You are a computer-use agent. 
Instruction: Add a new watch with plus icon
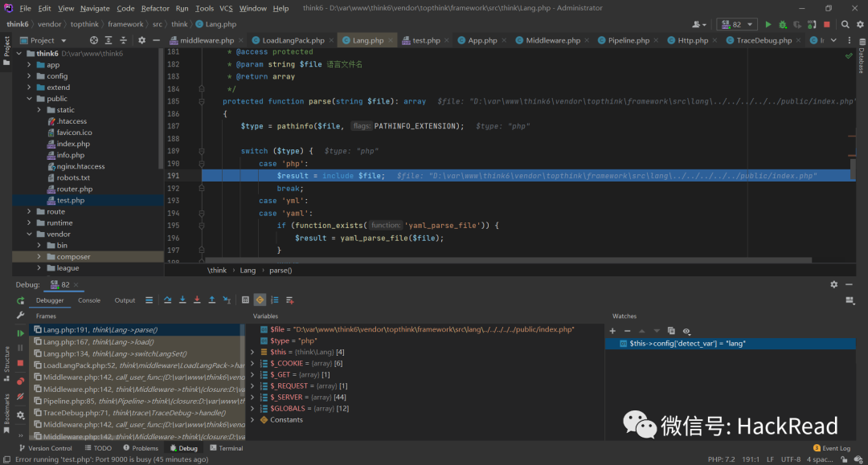pyautogui.click(x=612, y=331)
